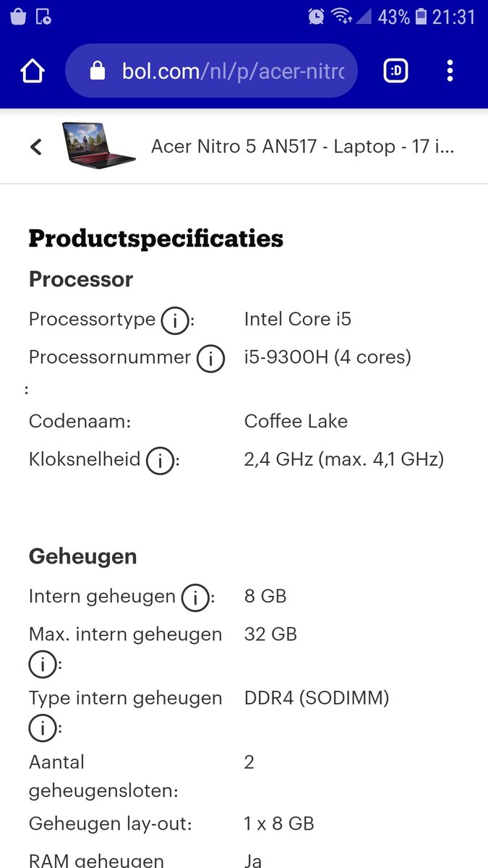Screen dimensions: 488x868
Task: Tap the Processor section heading
Action: point(81,279)
